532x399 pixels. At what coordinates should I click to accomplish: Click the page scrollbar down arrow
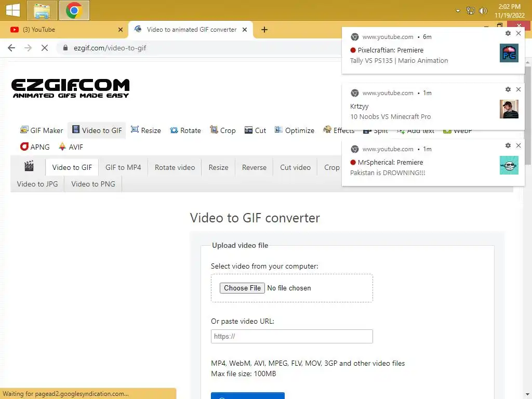click(x=528, y=395)
